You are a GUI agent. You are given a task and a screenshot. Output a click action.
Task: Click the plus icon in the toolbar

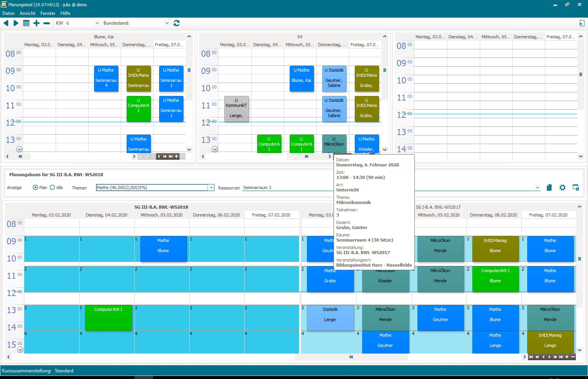tap(36, 23)
